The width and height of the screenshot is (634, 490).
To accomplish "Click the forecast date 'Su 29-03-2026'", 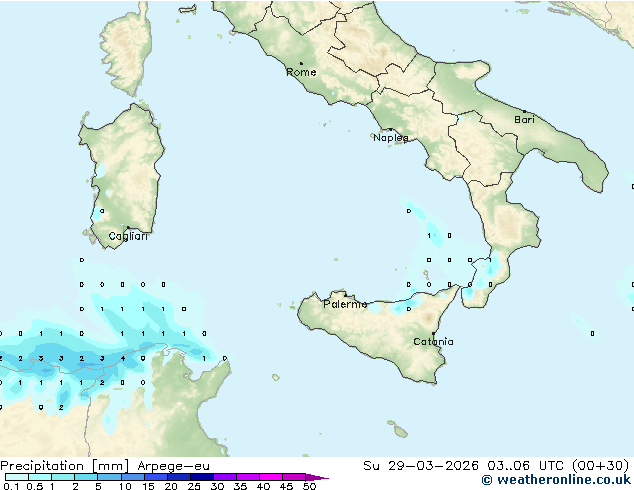I will click(421, 466).
